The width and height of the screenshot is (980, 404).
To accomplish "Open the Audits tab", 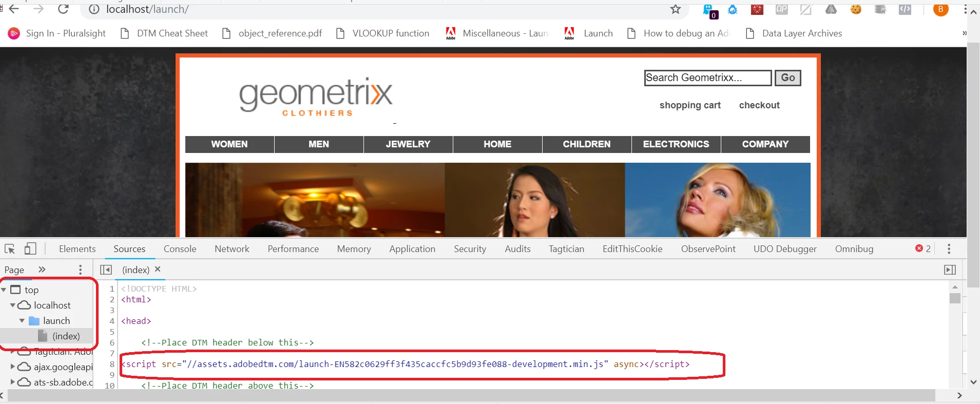I will pos(517,249).
